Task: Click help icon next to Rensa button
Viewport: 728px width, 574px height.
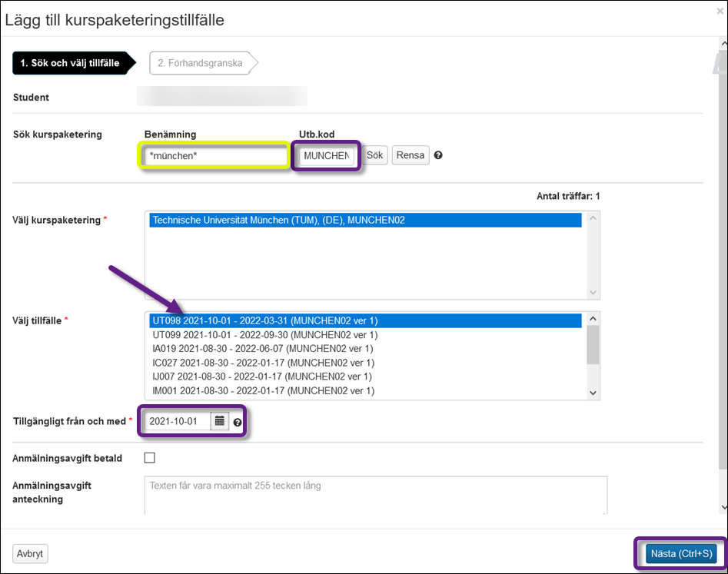Action: pyautogui.click(x=438, y=155)
